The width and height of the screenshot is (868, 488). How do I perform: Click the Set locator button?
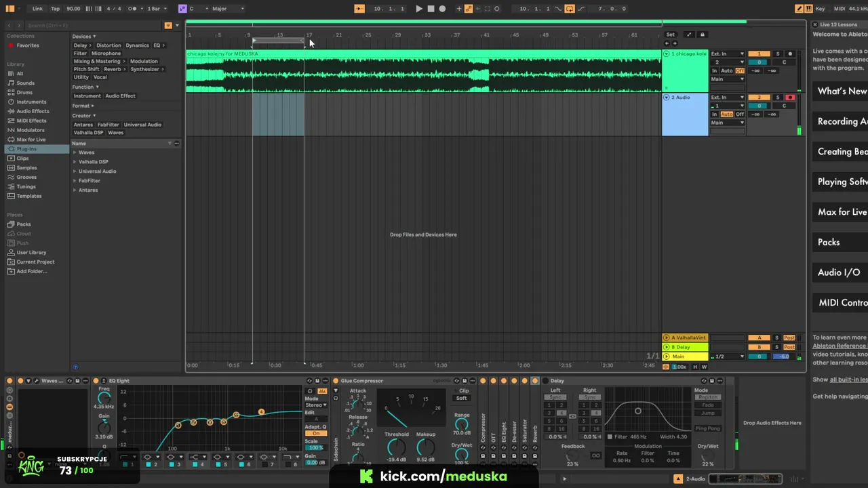click(671, 35)
